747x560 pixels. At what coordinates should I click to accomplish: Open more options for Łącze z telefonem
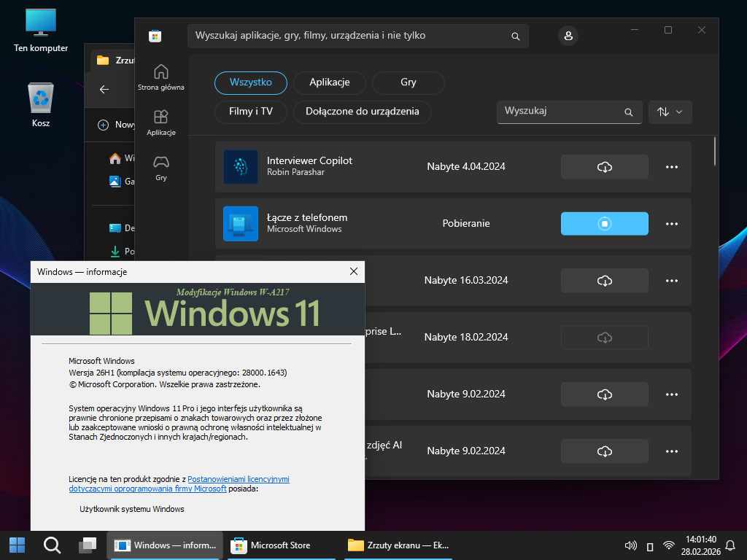click(672, 224)
